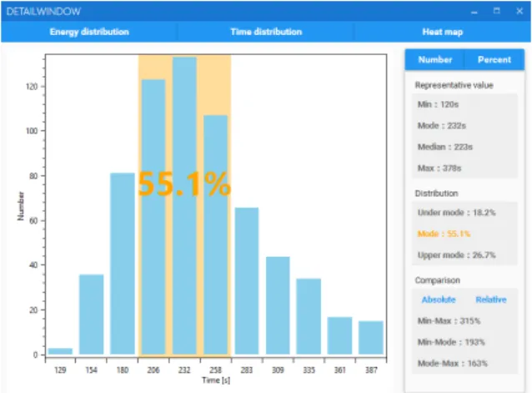Choose Relative comparison mode
The width and height of the screenshot is (532, 393).
pos(491,300)
